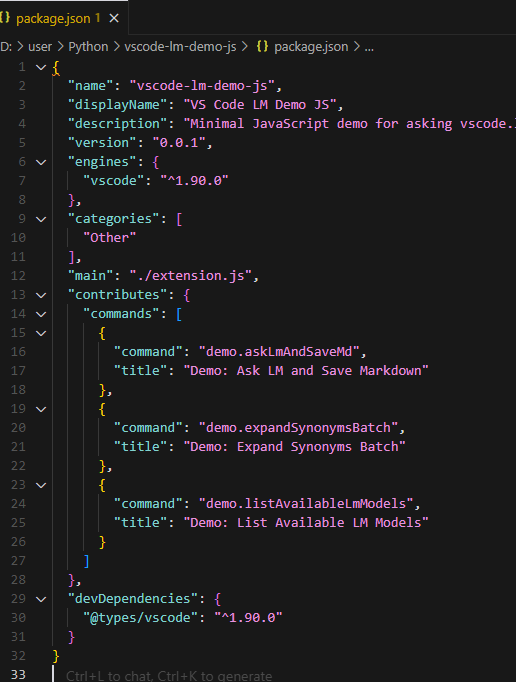Screen dimensions: 516x682
Task: Click the "commands" key
Action: (x=121, y=314)
